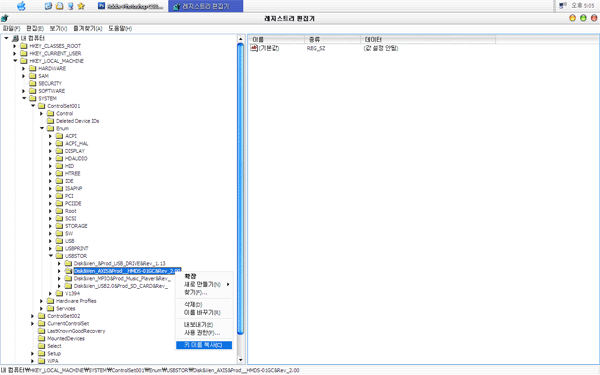Choose 찾기(F)... in the context menu
The height and width of the screenshot is (375, 600).
tap(204, 292)
